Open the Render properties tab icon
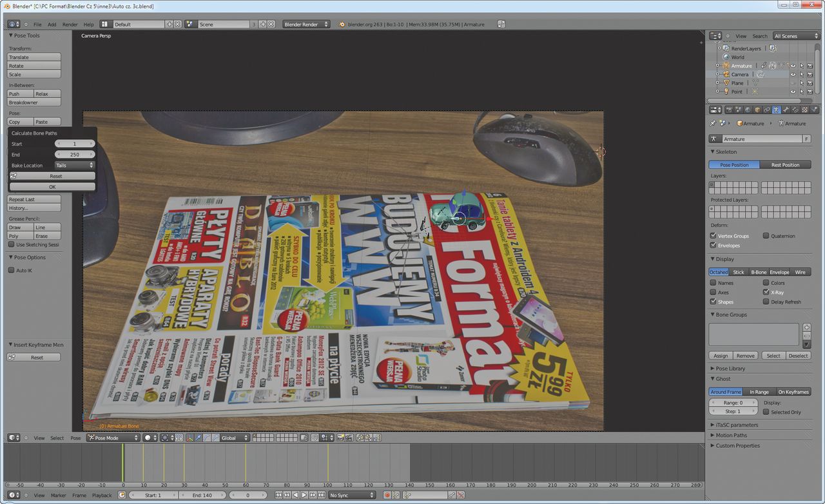The image size is (825, 504). pos(729,110)
